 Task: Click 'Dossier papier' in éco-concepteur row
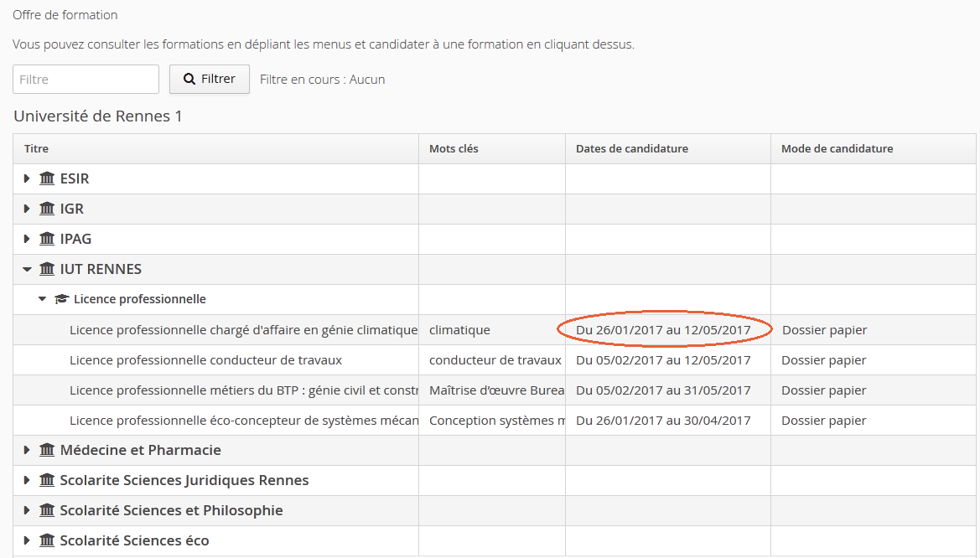tap(824, 421)
